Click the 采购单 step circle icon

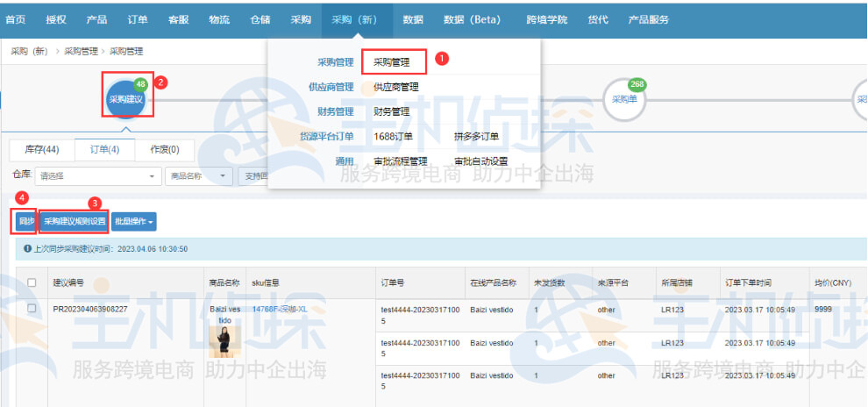coord(623,99)
